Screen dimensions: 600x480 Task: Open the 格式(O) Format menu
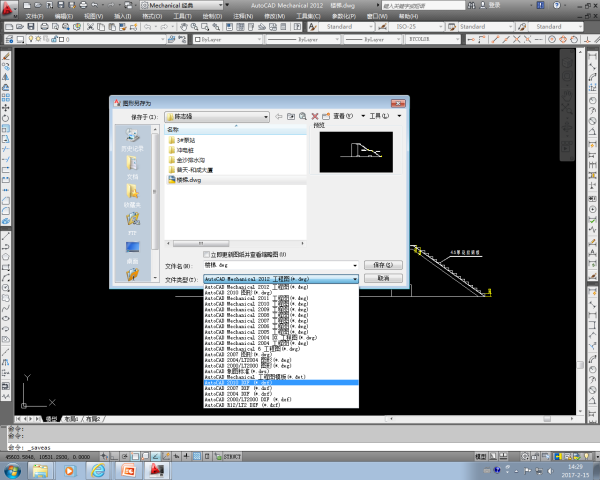coord(152,16)
